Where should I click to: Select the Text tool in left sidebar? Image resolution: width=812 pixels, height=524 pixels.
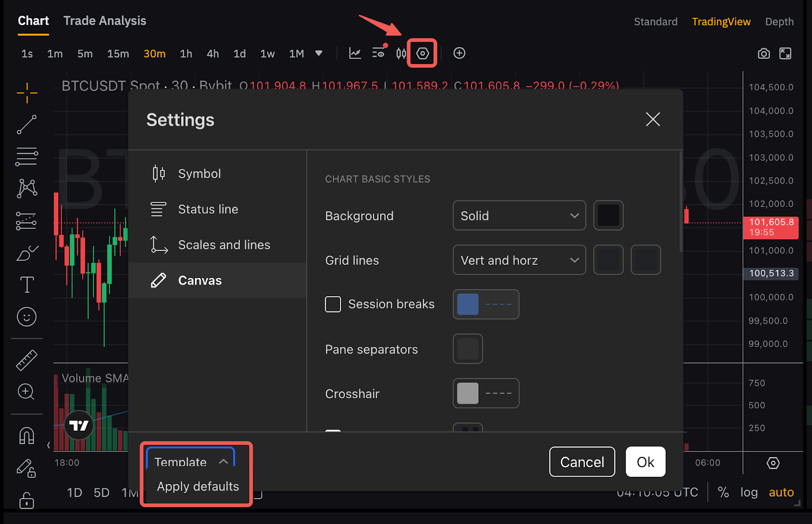pyautogui.click(x=26, y=285)
